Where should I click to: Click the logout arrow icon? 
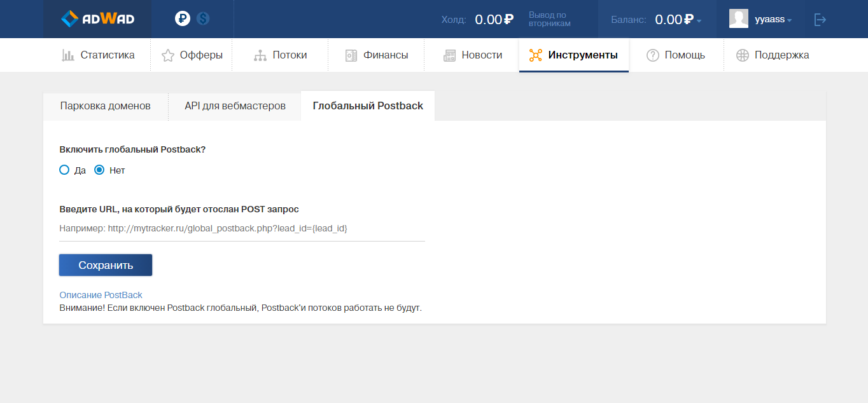820,20
